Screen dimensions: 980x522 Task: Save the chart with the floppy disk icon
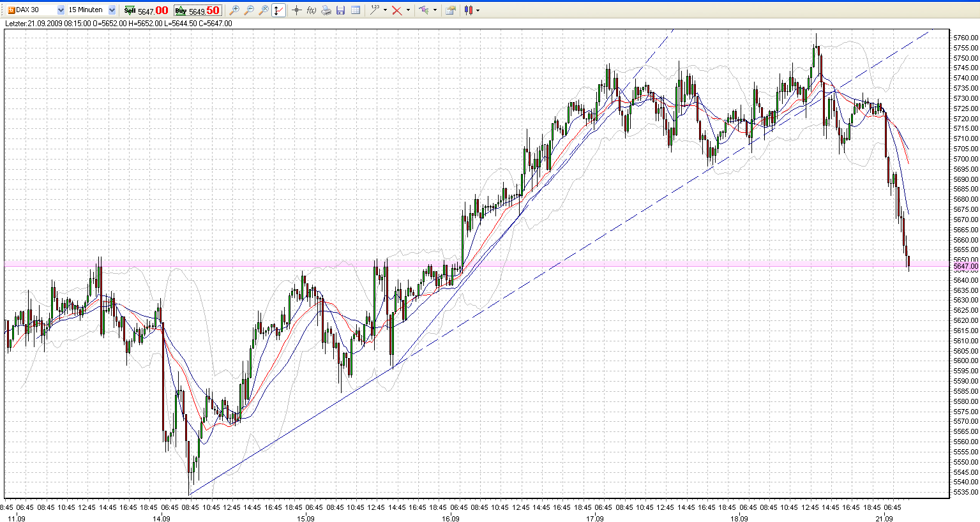tap(341, 10)
